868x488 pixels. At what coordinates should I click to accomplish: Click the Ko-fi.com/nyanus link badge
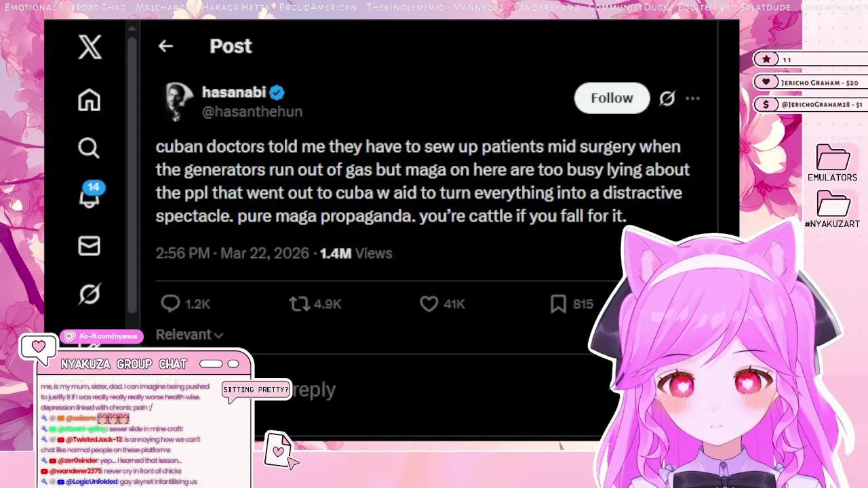[102, 336]
